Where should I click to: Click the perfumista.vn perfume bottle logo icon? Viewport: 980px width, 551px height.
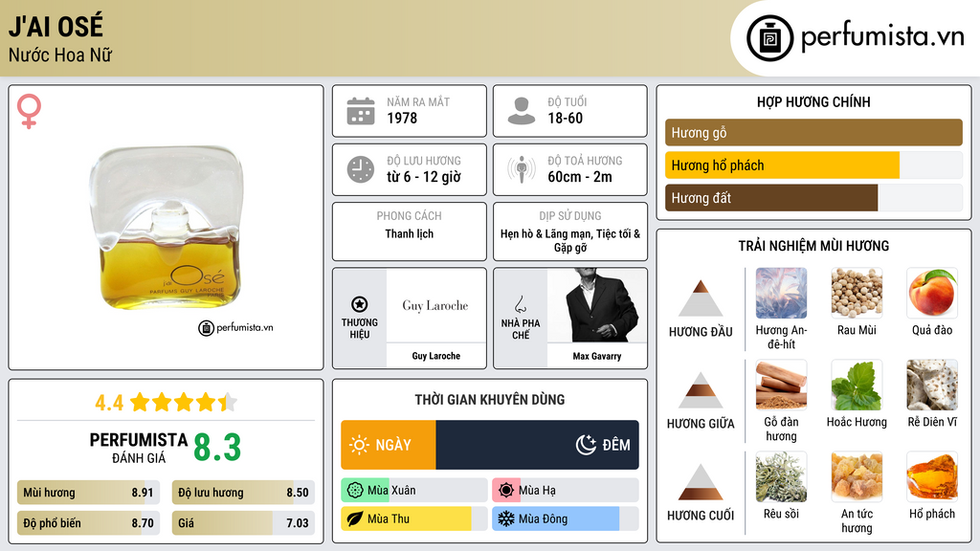pyautogui.click(x=770, y=38)
